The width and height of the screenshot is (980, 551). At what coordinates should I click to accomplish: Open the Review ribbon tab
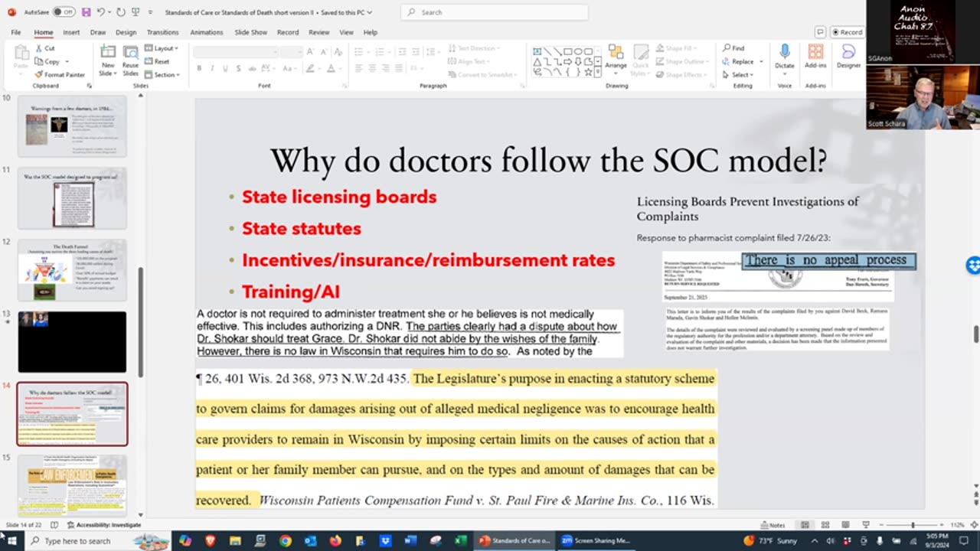tap(318, 32)
